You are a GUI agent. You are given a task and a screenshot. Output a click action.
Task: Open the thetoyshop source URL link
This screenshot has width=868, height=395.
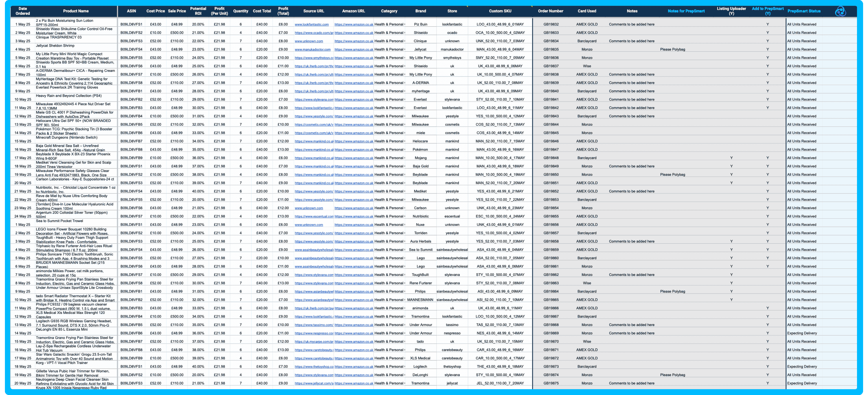click(x=314, y=367)
